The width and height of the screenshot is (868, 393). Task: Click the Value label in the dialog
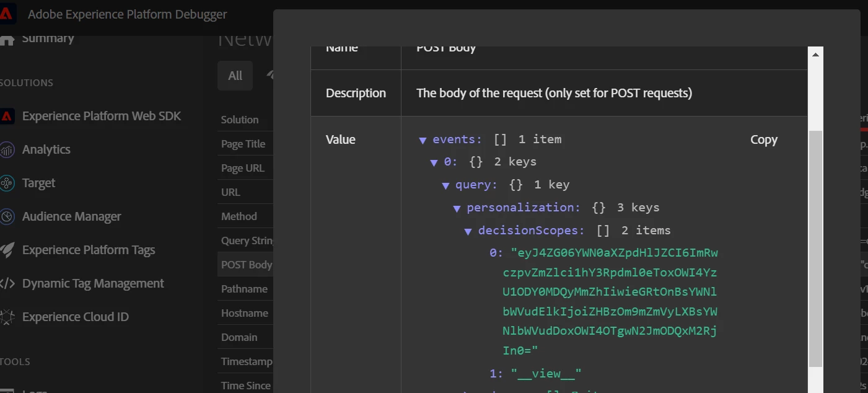click(x=341, y=139)
